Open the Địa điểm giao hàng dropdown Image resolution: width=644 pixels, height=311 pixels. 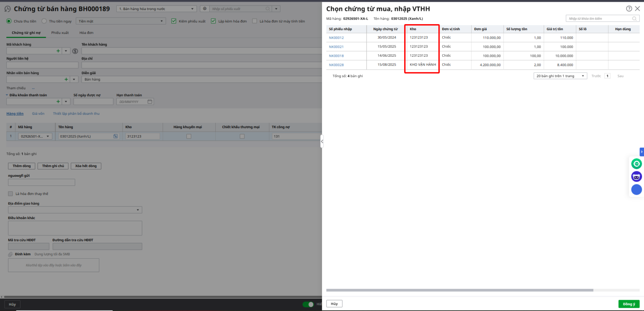(x=138, y=210)
